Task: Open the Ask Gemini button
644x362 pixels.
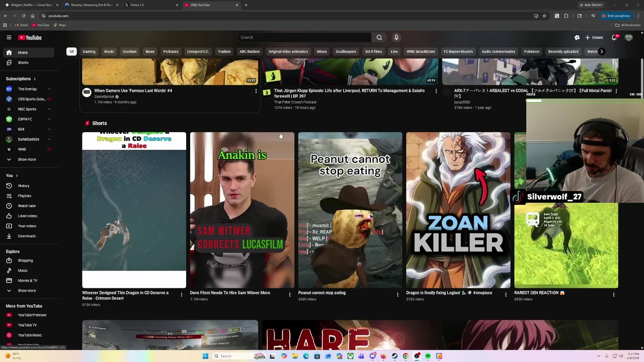Action: point(591,5)
